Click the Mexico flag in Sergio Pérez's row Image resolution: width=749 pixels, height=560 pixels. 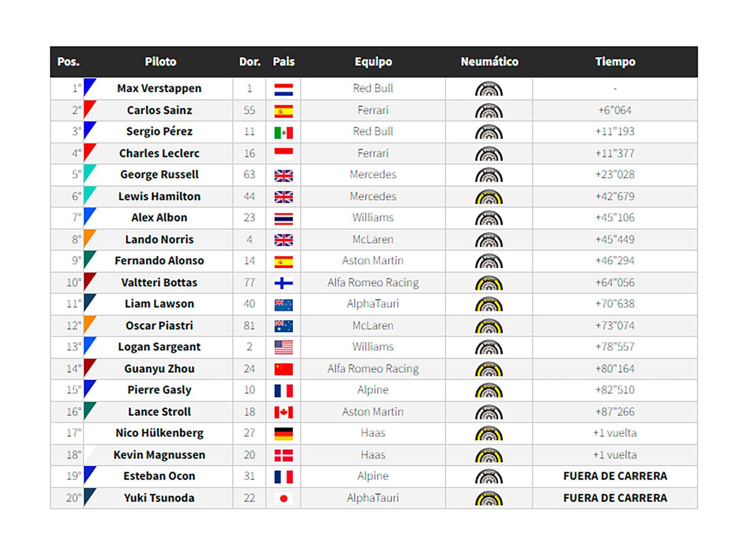tap(283, 133)
